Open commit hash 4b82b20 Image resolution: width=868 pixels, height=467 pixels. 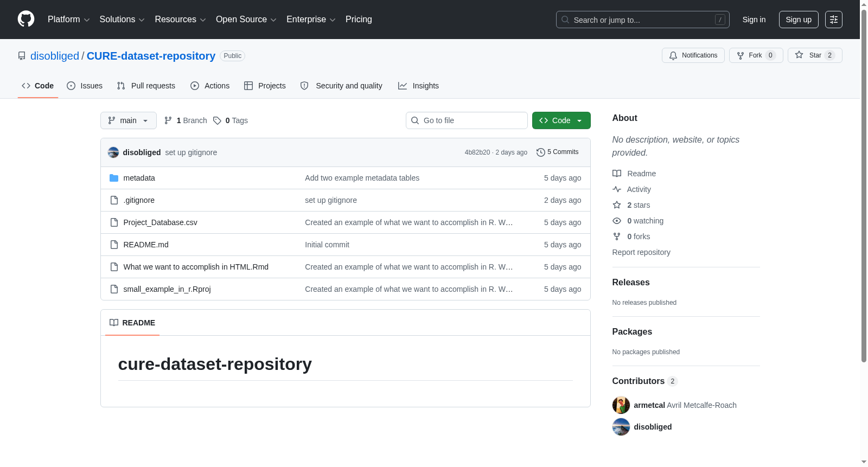(x=477, y=152)
